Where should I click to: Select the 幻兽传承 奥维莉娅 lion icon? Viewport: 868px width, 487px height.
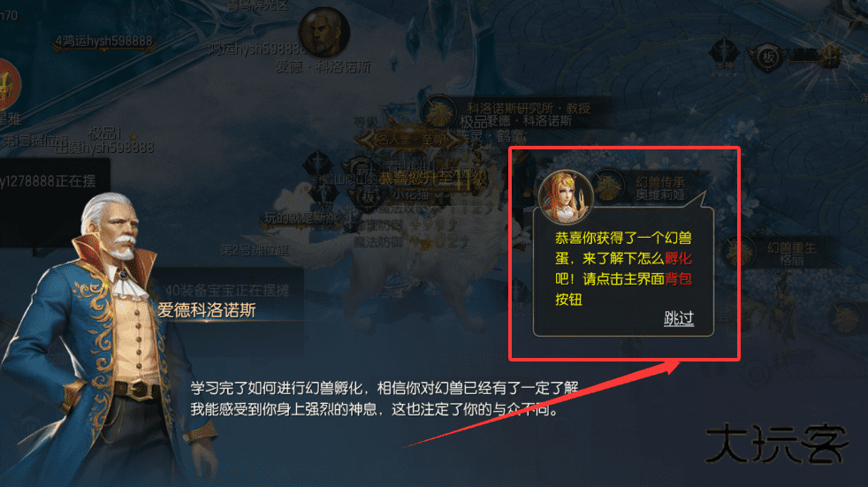pos(609,186)
